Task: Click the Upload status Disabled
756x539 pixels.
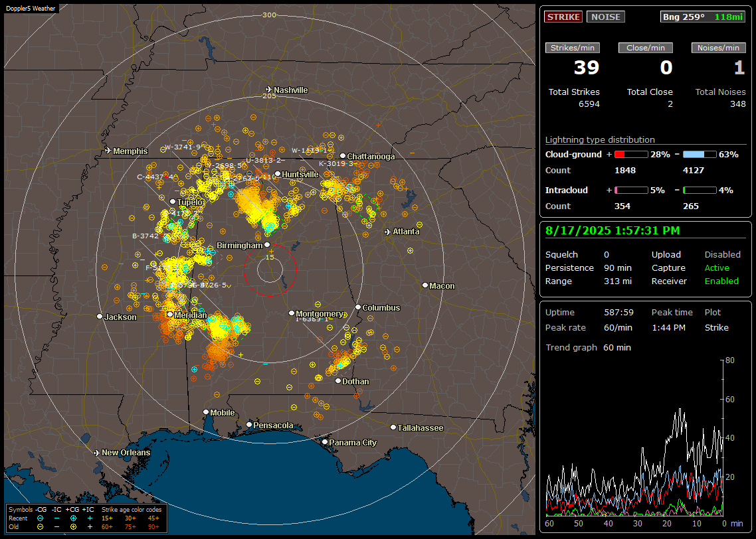Action: click(x=722, y=255)
